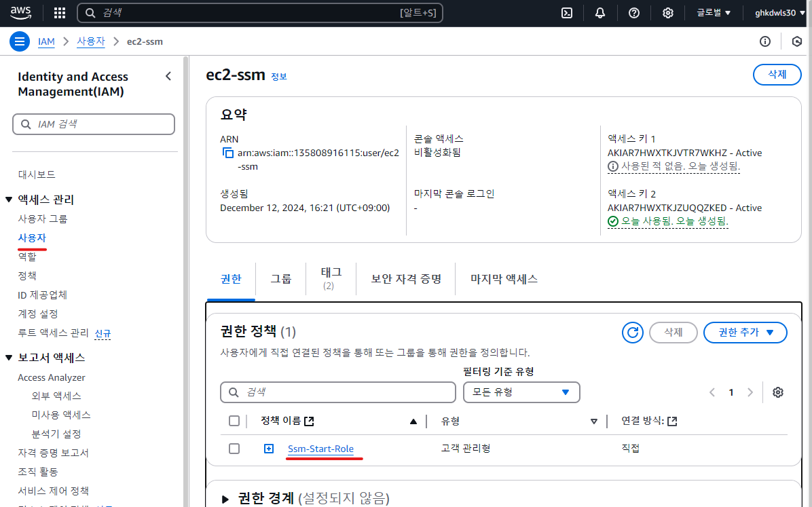The height and width of the screenshot is (507, 812).
Task: Open the region selector 글로벌
Action: point(714,13)
